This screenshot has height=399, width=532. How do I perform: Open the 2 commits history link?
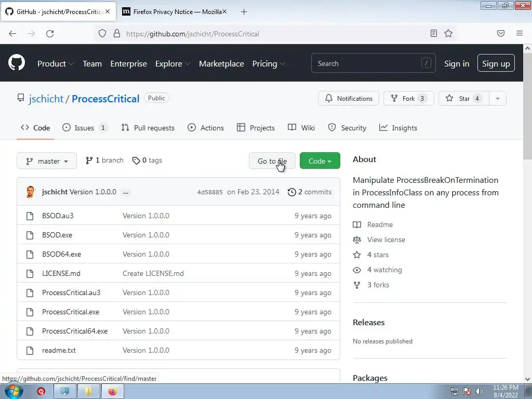(x=310, y=192)
